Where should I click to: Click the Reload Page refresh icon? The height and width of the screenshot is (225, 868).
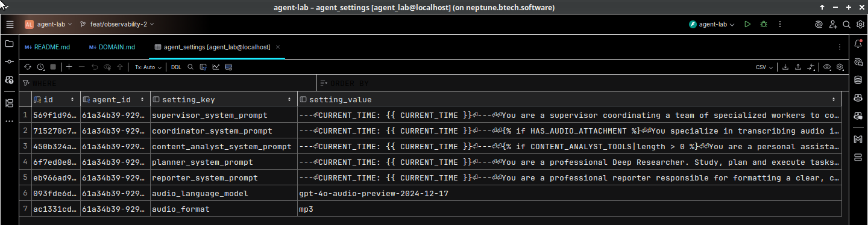point(28,67)
